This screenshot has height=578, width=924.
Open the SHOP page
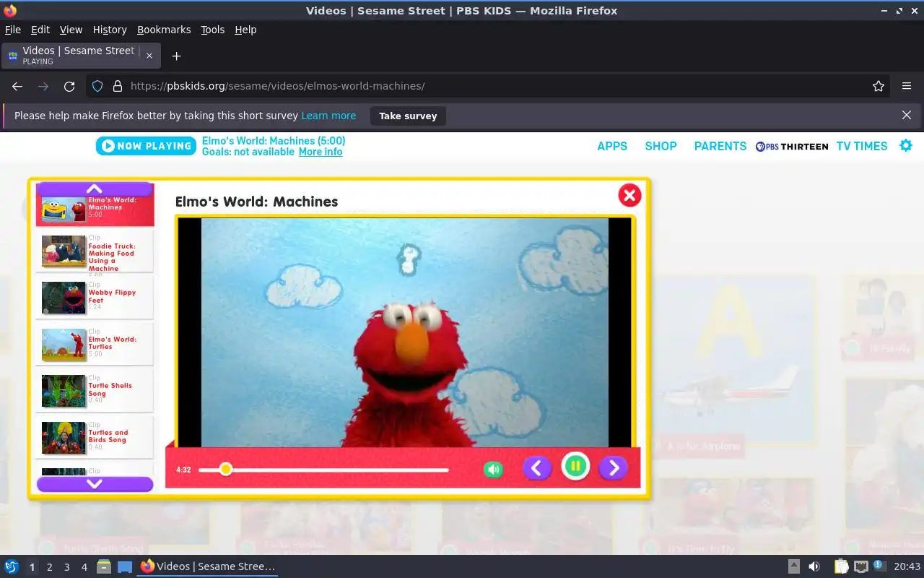click(661, 146)
